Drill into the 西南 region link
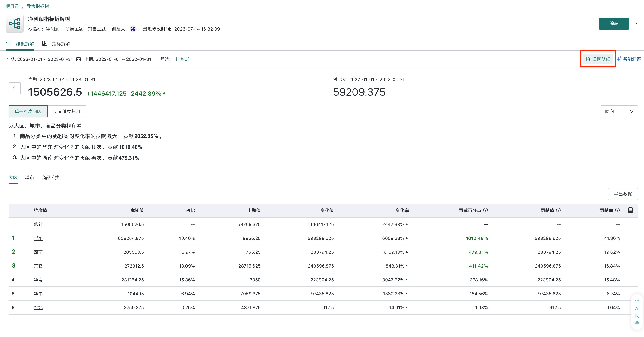 (x=38, y=252)
